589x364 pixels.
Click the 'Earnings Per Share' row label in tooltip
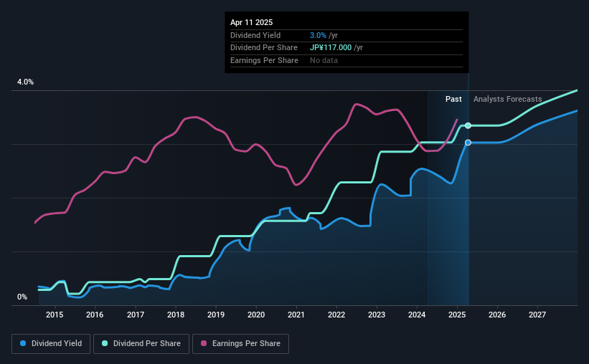click(x=264, y=60)
